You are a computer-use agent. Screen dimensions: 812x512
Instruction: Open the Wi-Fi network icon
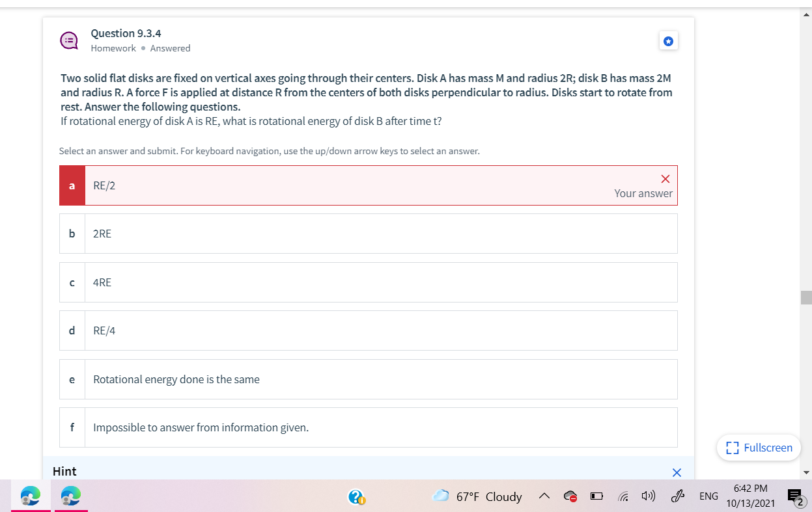623,497
